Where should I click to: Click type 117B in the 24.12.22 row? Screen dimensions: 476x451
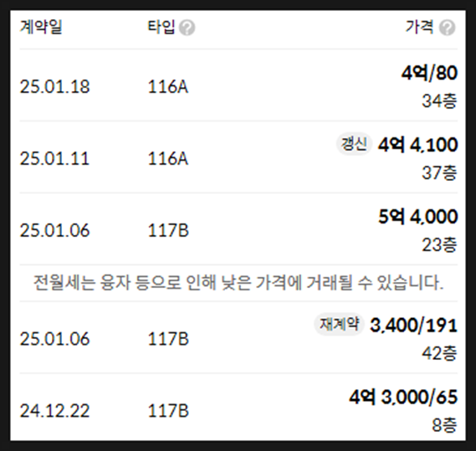[x=168, y=411]
